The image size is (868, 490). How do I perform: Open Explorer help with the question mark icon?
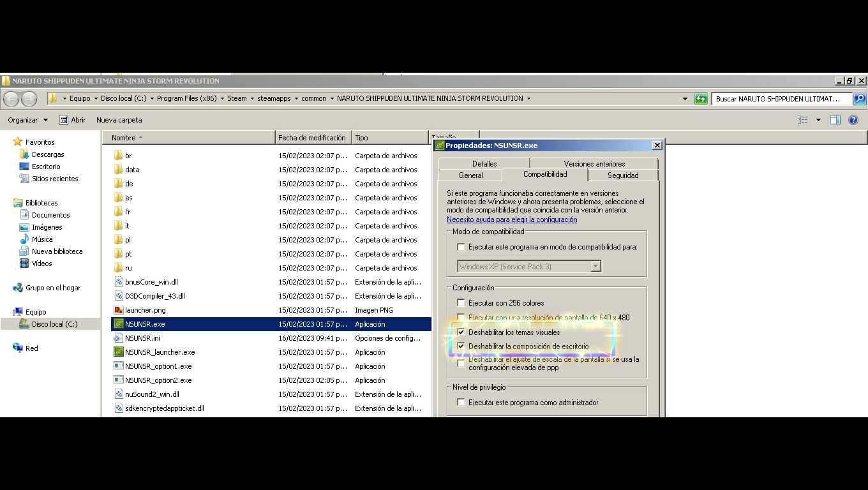tap(853, 120)
